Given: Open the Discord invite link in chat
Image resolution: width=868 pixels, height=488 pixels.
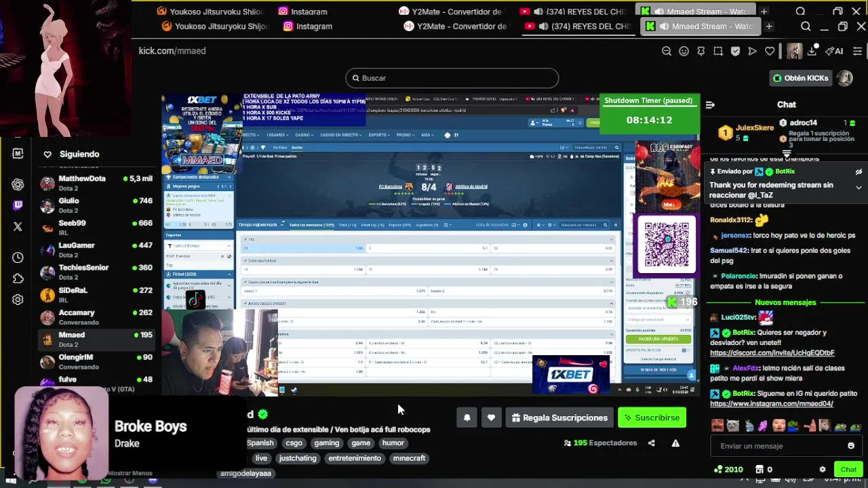Looking at the screenshot, I should click(x=772, y=352).
